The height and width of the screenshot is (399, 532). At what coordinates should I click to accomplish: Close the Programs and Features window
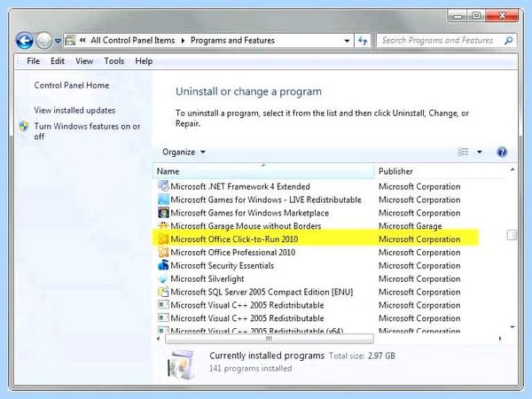pyautogui.click(x=503, y=16)
